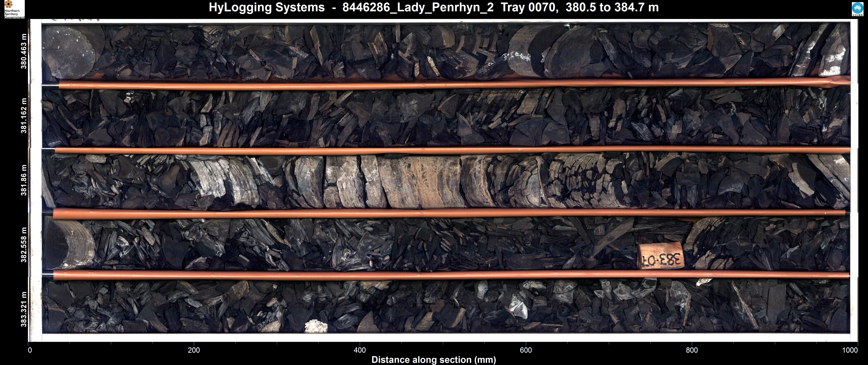
Task: Click the 0 tick on distance axis
Action: [30, 350]
